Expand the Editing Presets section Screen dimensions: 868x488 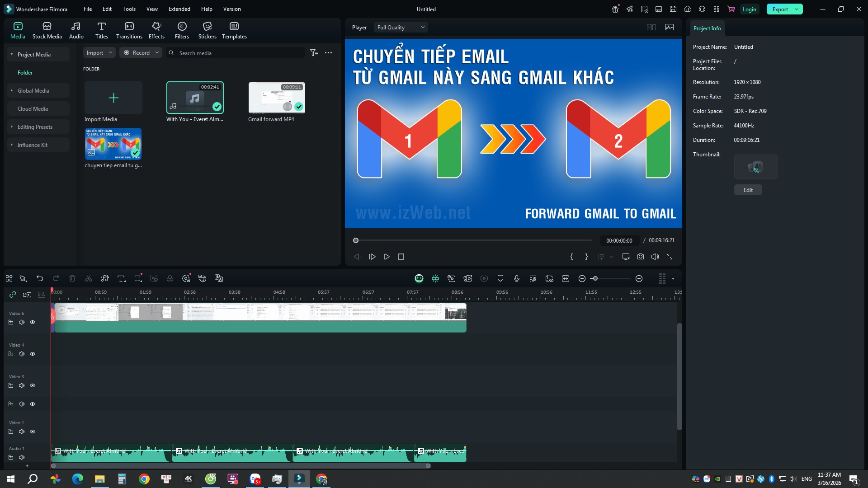(11, 127)
